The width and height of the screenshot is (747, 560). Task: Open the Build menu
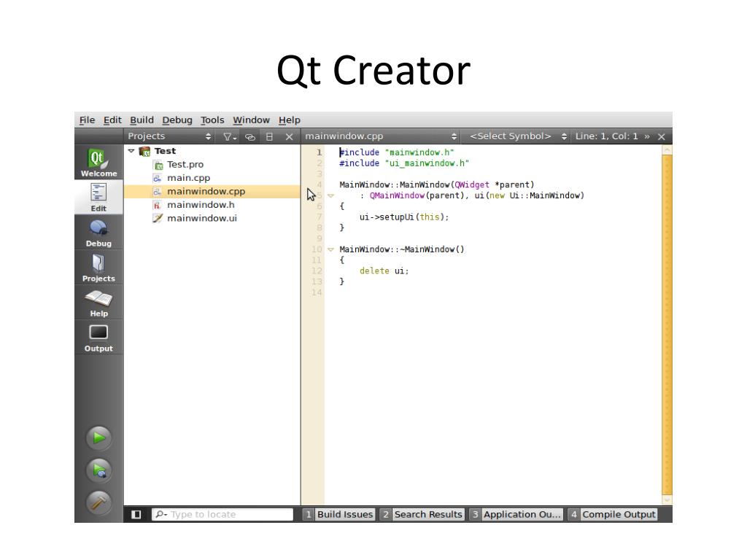142,120
